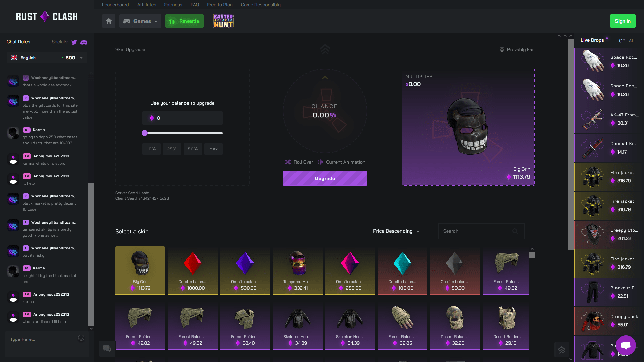The image size is (644, 362).
Task: Select the 50% balance shortcut button
Action: pyautogui.click(x=193, y=149)
